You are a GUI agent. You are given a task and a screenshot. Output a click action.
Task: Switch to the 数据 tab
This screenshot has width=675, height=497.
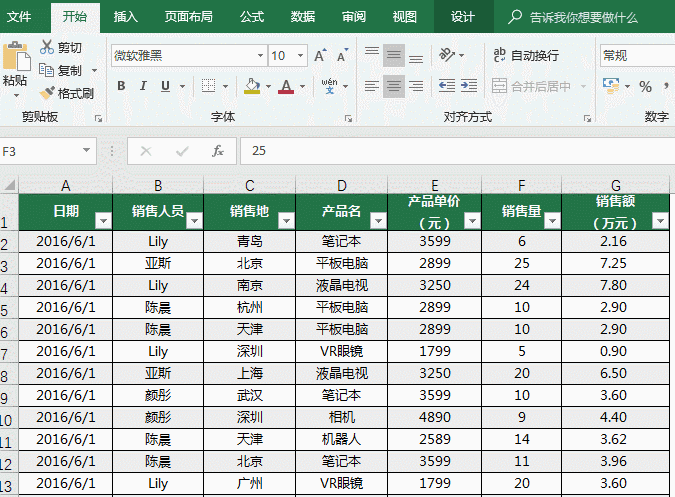303,17
